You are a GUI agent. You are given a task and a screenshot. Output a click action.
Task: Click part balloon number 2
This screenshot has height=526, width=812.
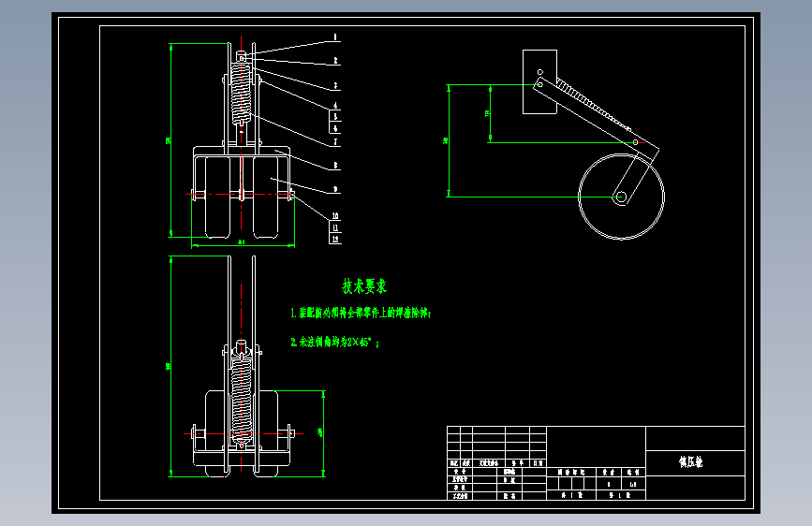[x=335, y=61]
